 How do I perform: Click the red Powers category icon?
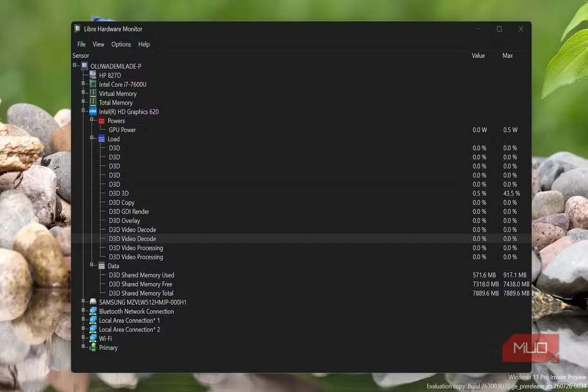(102, 121)
